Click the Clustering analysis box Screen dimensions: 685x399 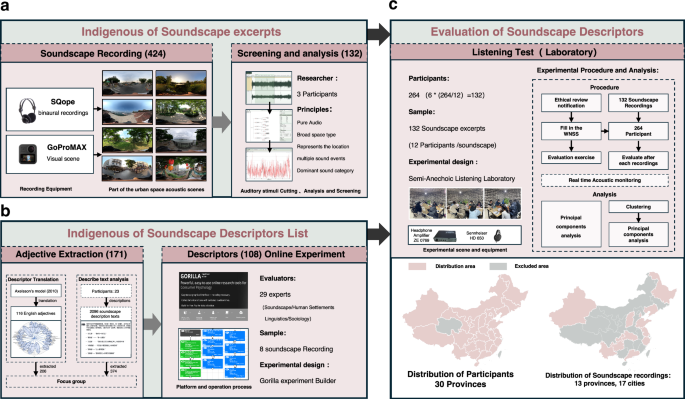638,207
